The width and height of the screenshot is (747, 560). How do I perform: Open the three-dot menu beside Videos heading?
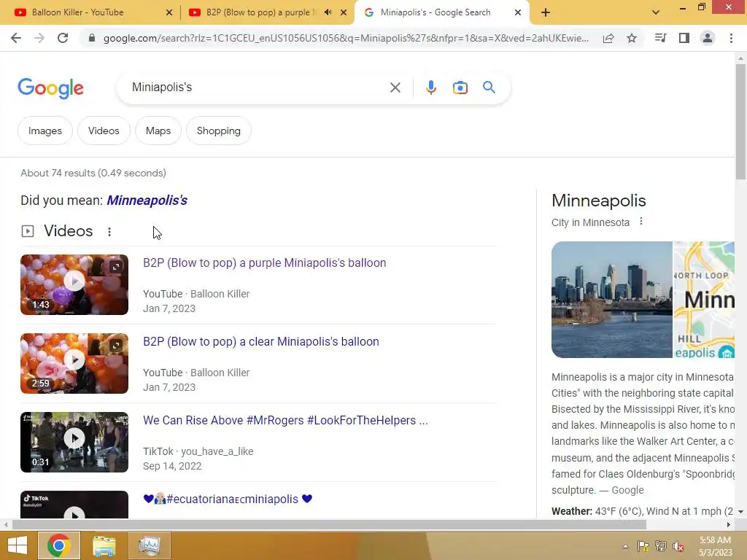(109, 231)
